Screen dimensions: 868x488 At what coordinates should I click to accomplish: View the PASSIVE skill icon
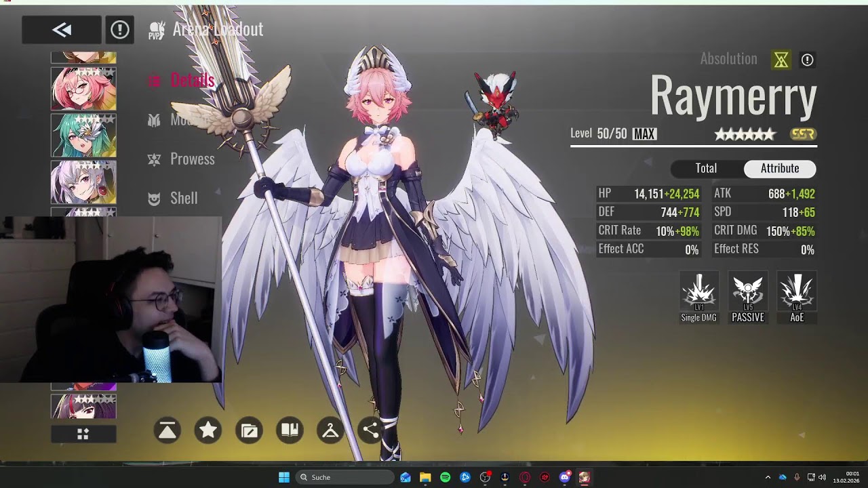tap(748, 297)
